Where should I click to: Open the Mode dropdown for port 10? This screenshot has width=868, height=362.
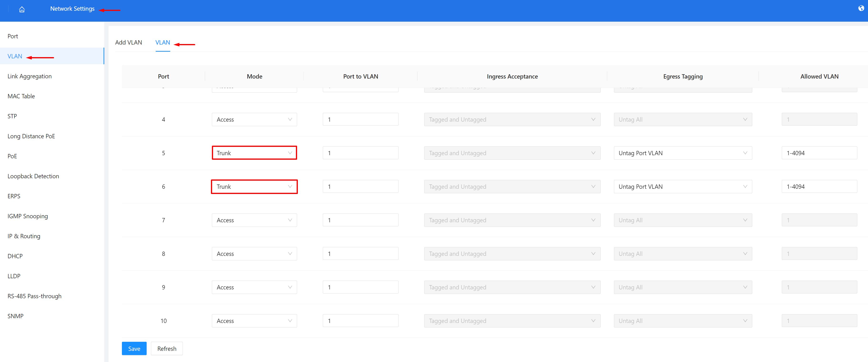254,321
